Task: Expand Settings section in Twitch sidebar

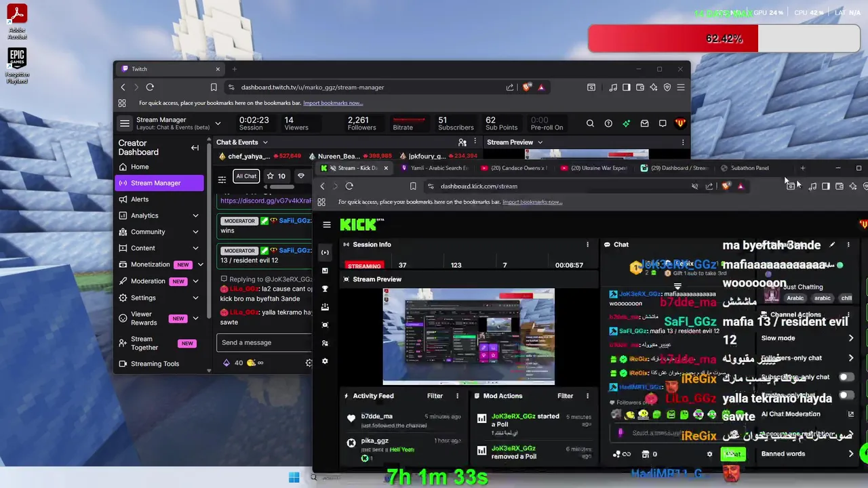Action: tap(195, 298)
